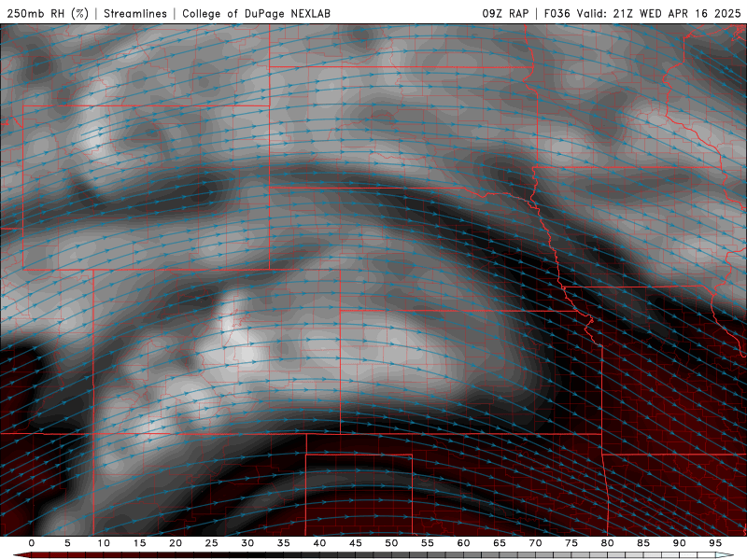Click the 0 value on color scale
This screenshot has height=560, width=747.
tap(32, 543)
